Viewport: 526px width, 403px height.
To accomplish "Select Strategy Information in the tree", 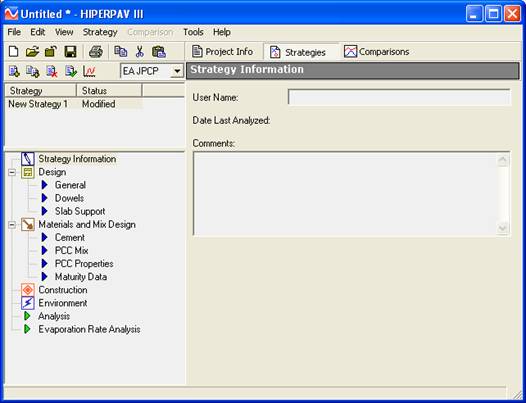I will tap(77, 159).
